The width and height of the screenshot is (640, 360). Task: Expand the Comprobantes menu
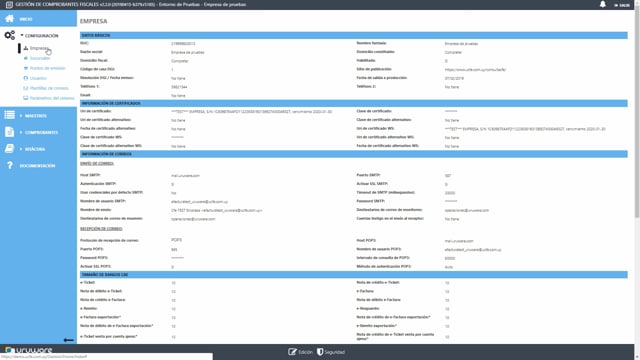pos(41,133)
